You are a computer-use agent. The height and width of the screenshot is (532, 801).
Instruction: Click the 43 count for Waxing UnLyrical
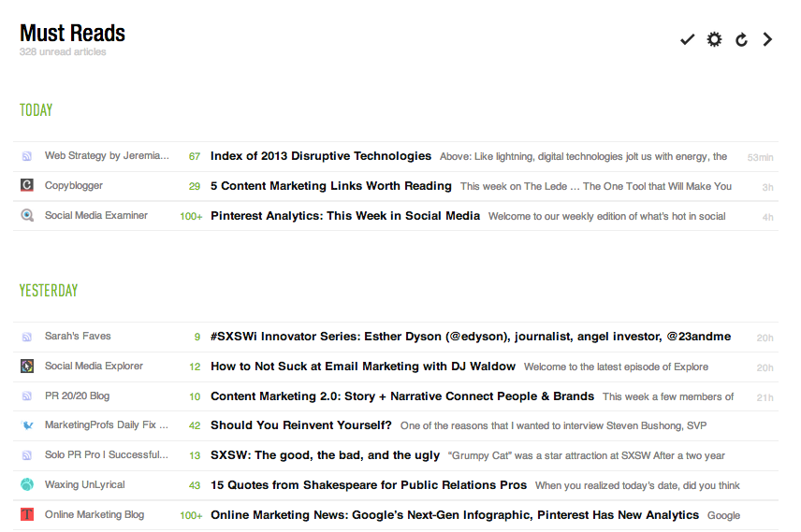pyautogui.click(x=195, y=485)
